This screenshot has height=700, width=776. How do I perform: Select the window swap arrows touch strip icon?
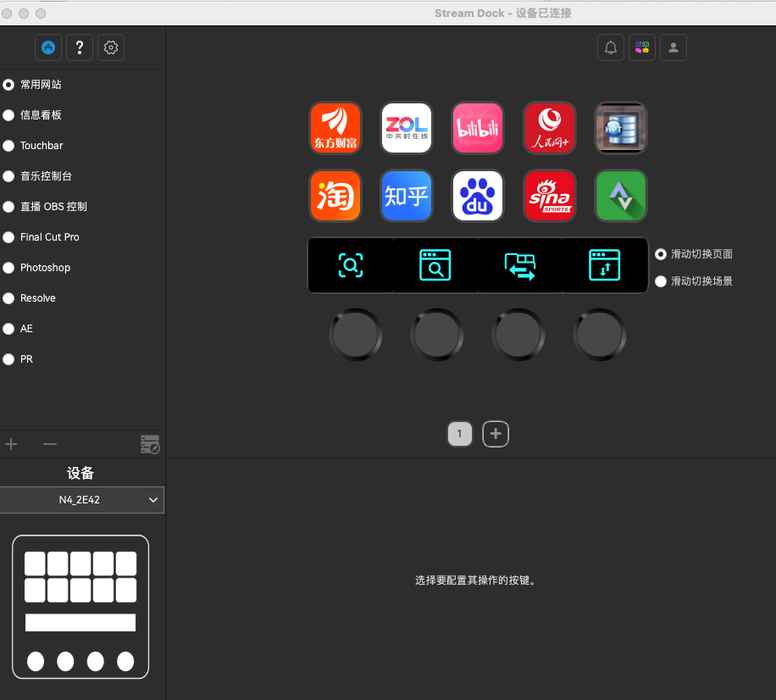click(519, 266)
